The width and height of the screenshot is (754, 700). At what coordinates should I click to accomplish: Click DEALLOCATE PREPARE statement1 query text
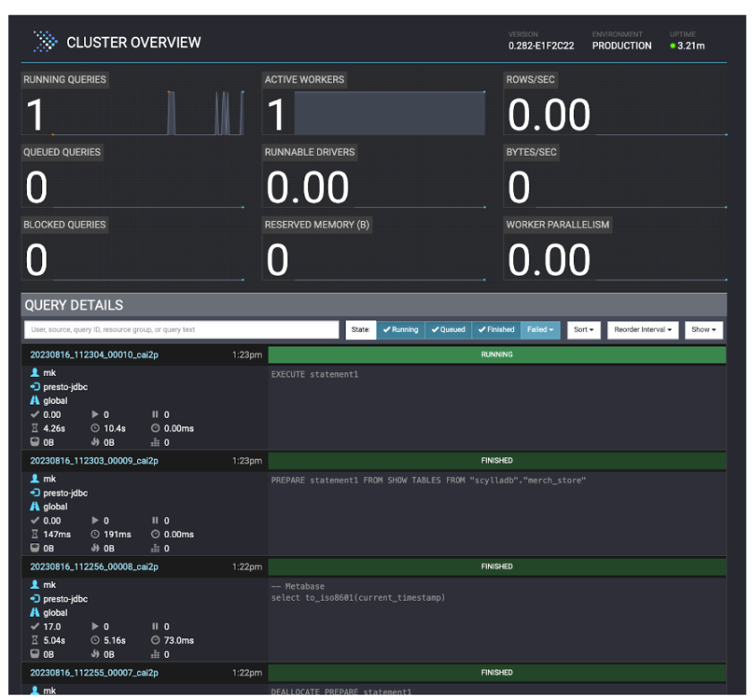pyautogui.click(x=341, y=691)
